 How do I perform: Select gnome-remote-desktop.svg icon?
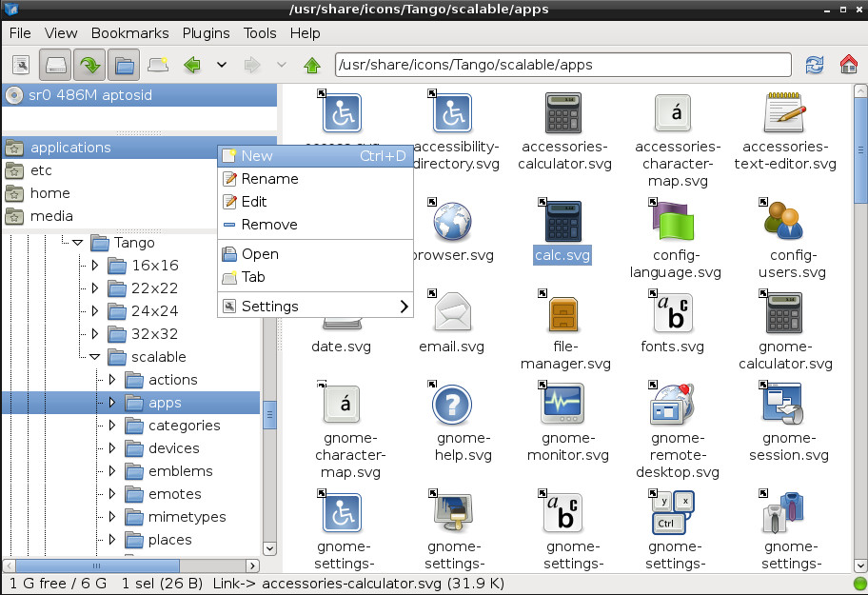(x=673, y=404)
